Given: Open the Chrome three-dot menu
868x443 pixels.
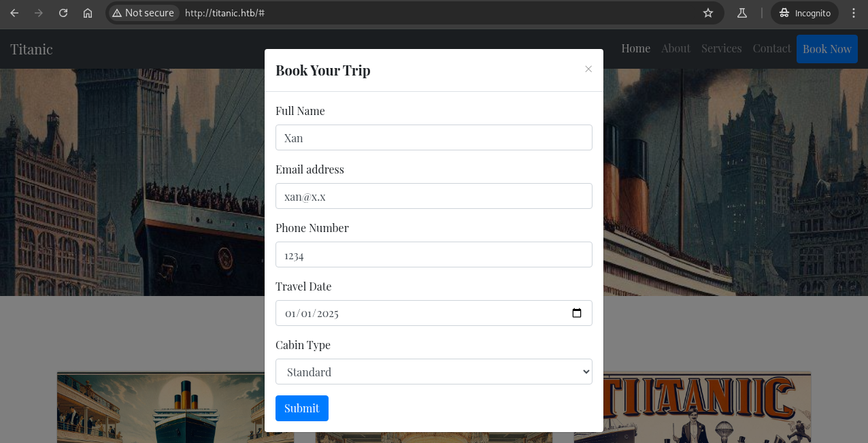Looking at the screenshot, I should coord(854,13).
